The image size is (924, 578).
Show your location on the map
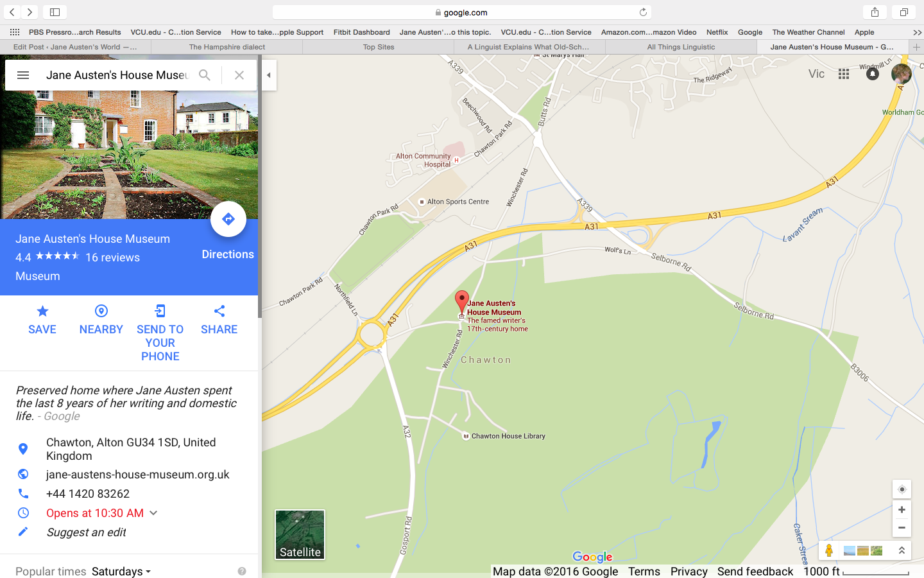click(x=902, y=489)
